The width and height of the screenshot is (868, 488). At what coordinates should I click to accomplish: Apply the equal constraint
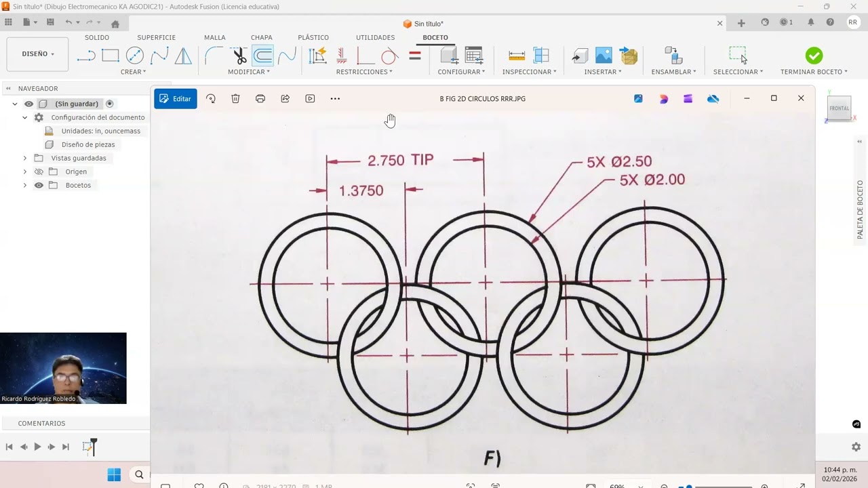click(415, 56)
